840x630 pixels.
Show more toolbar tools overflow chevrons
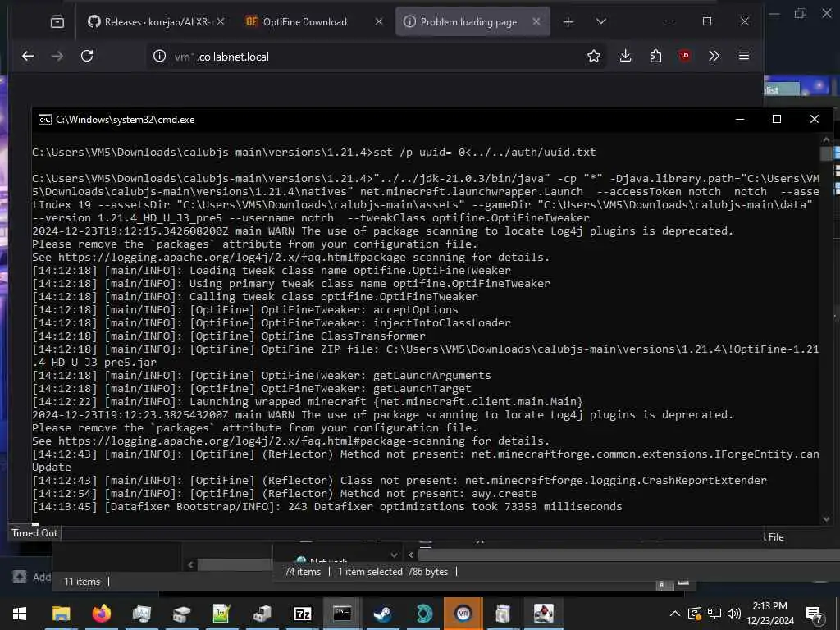pos(714,56)
